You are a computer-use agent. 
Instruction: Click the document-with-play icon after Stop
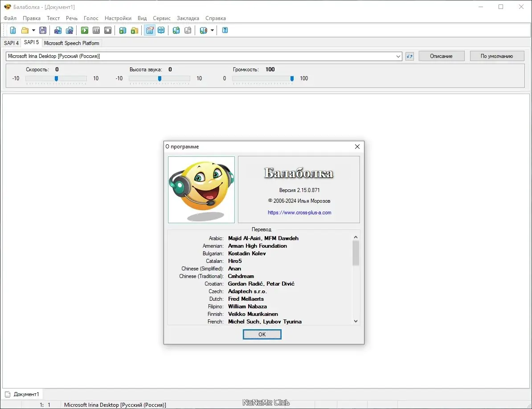[x=123, y=31]
